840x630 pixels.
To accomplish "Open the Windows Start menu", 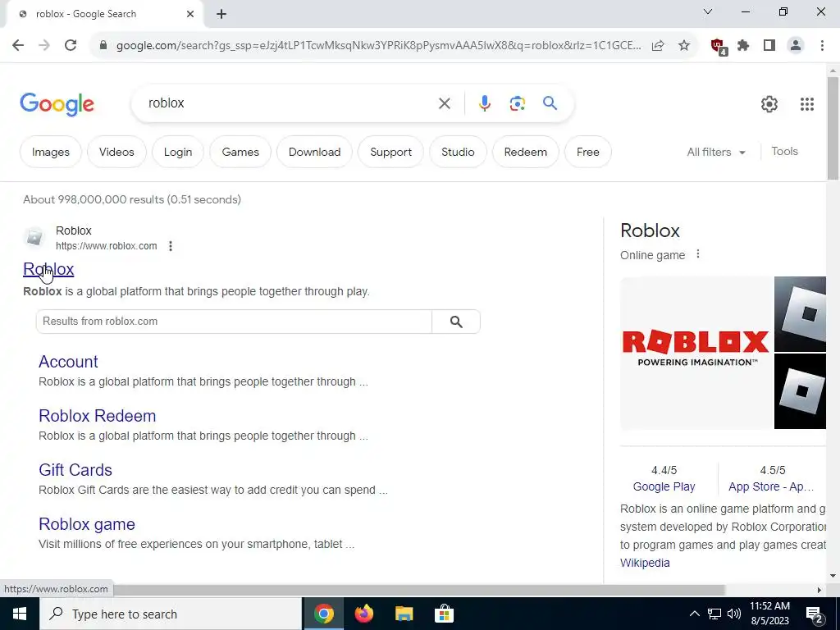I will point(20,614).
